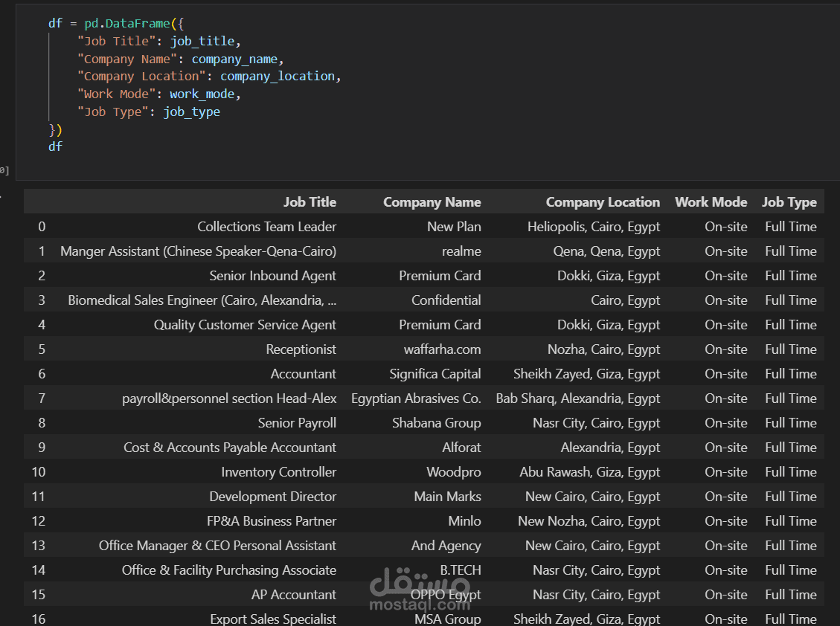Click the final "df" line in the code cell
840x626 pixels.
[55, 146]
